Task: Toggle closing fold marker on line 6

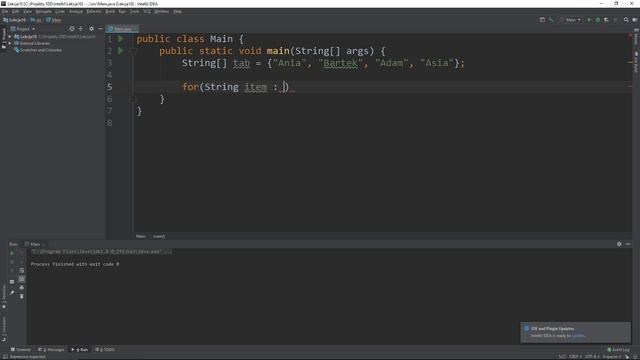Action: tap(133, 99)
